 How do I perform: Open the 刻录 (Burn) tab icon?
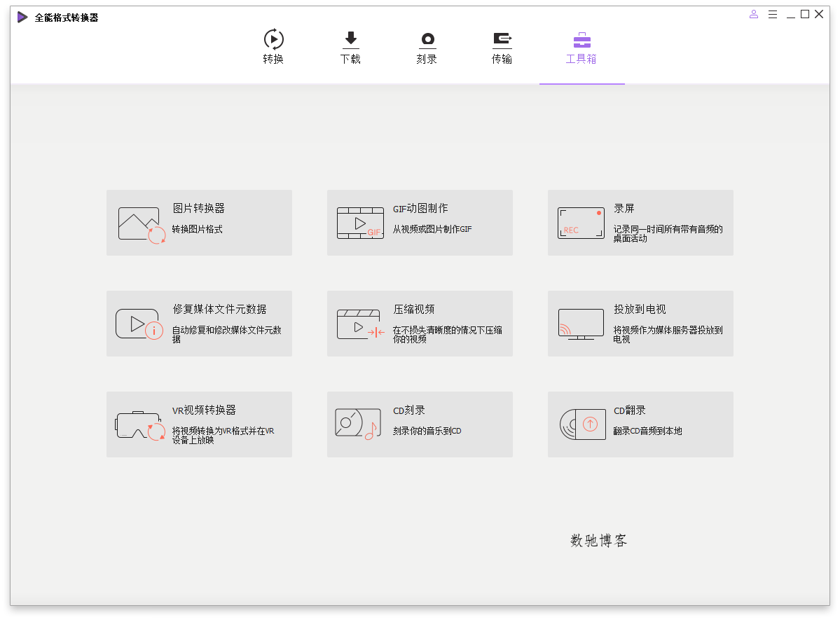coord(427,40)
